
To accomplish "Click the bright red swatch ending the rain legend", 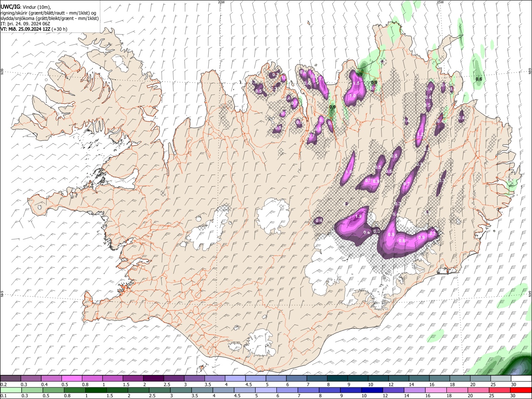I will 522,390.
